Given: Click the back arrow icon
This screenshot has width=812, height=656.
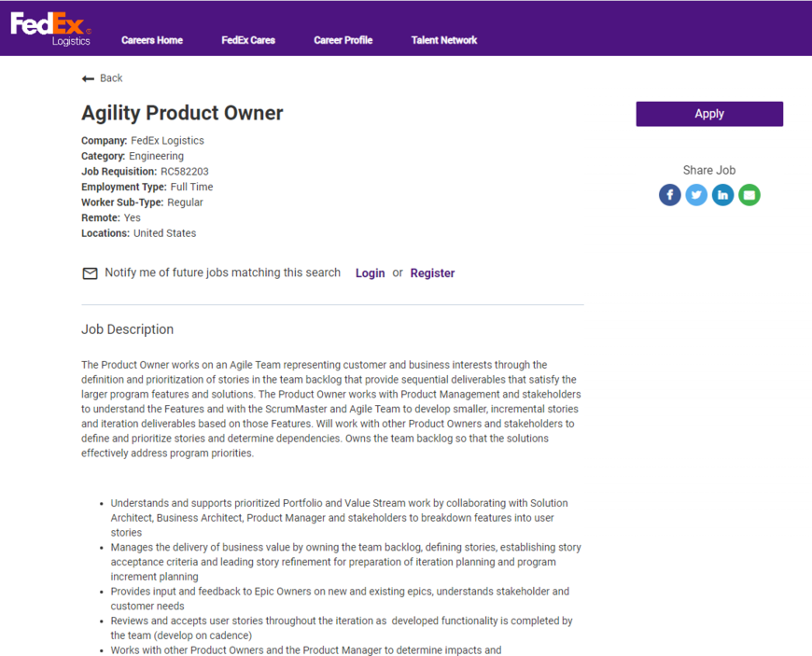Looking at the screenshot, I should tap(88, 78).
